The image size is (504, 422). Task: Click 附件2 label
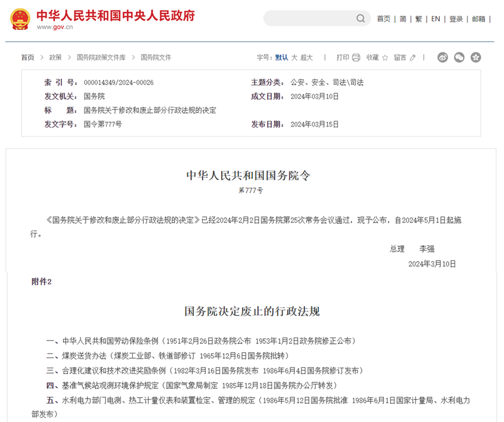tap(41, 282)
